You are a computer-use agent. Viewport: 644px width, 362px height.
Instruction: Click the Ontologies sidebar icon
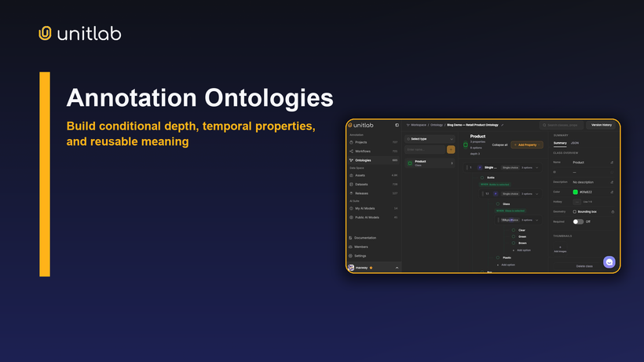point(351,160)
